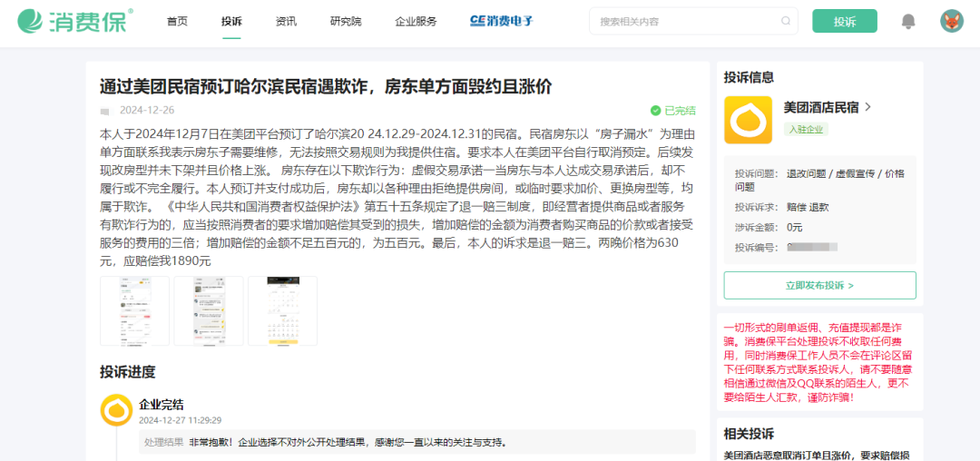The image size is (980, 461).
Task: Open the first complaint screenshot thumbnail
Action: tap(134, 310)
